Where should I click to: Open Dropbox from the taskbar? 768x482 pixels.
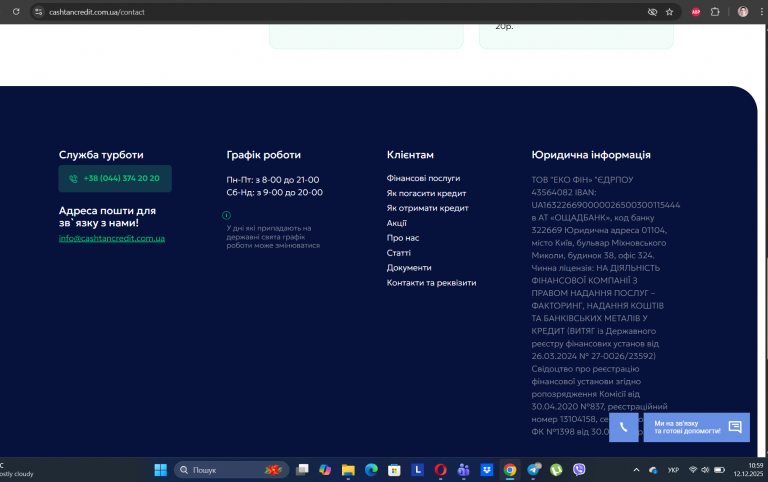[486, 470]
